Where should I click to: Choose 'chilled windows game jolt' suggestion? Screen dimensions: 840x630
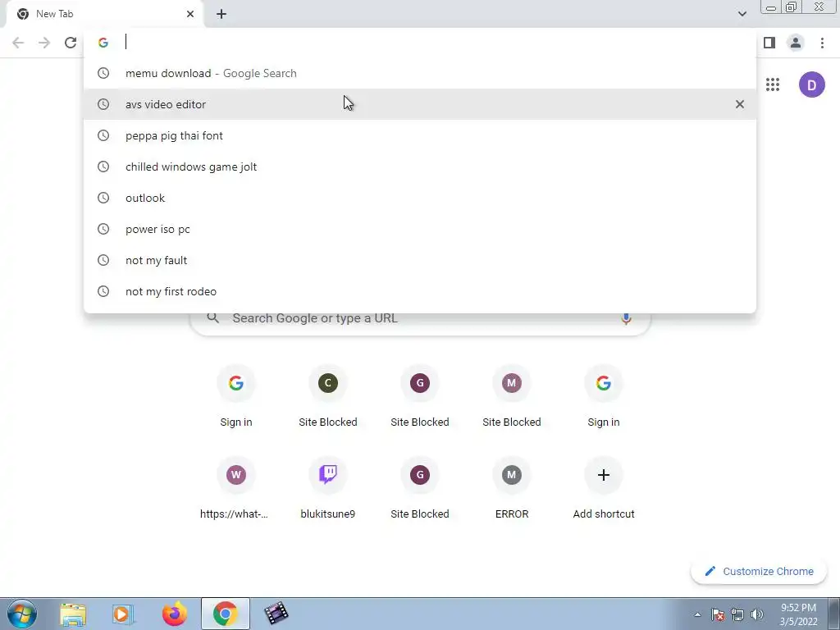[419, 167]
